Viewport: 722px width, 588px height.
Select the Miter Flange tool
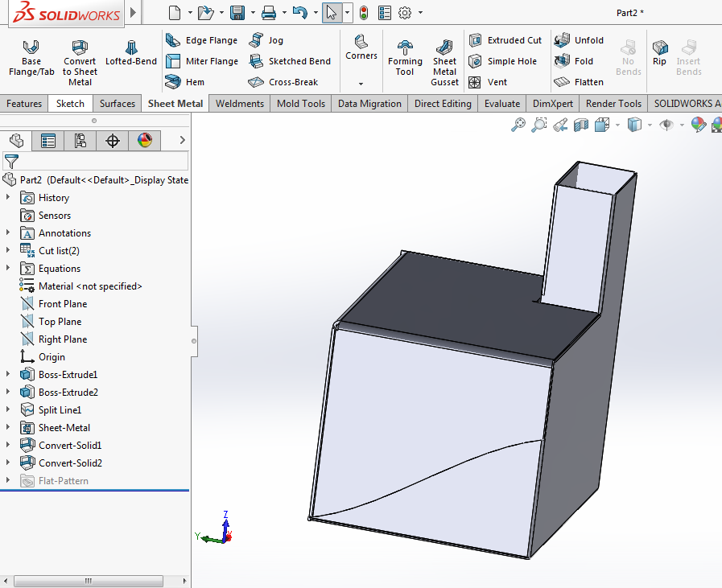[202, 61]
